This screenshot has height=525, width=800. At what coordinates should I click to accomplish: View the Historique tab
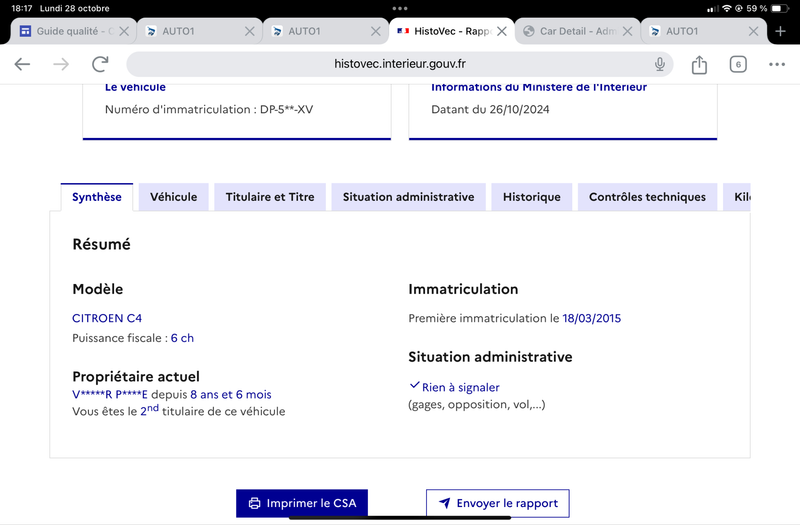coord(532,197)
